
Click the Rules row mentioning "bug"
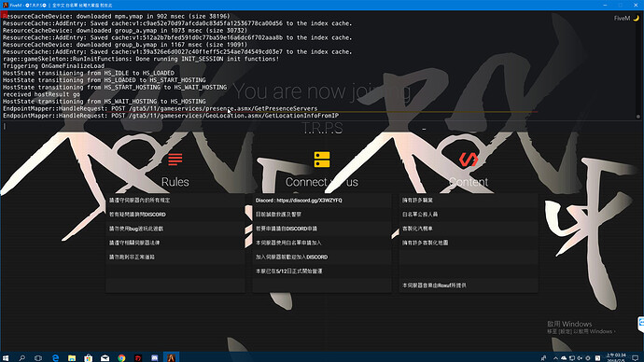(175, 229)
